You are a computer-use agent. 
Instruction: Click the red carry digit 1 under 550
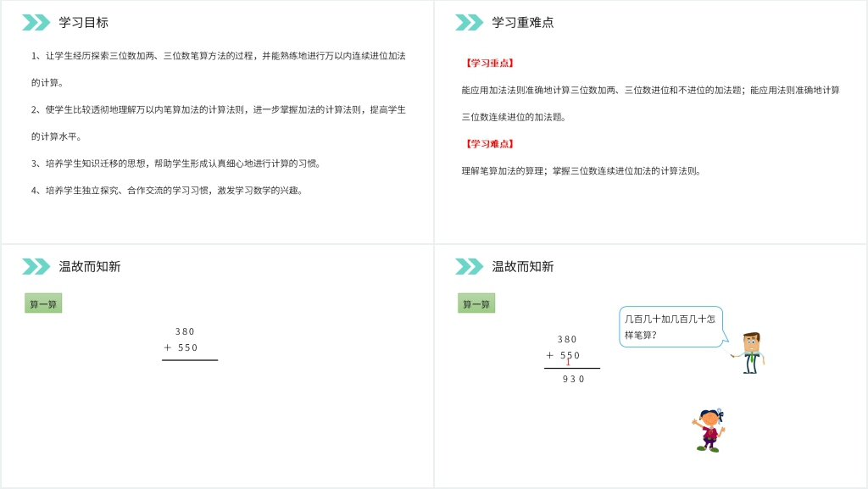568,363
